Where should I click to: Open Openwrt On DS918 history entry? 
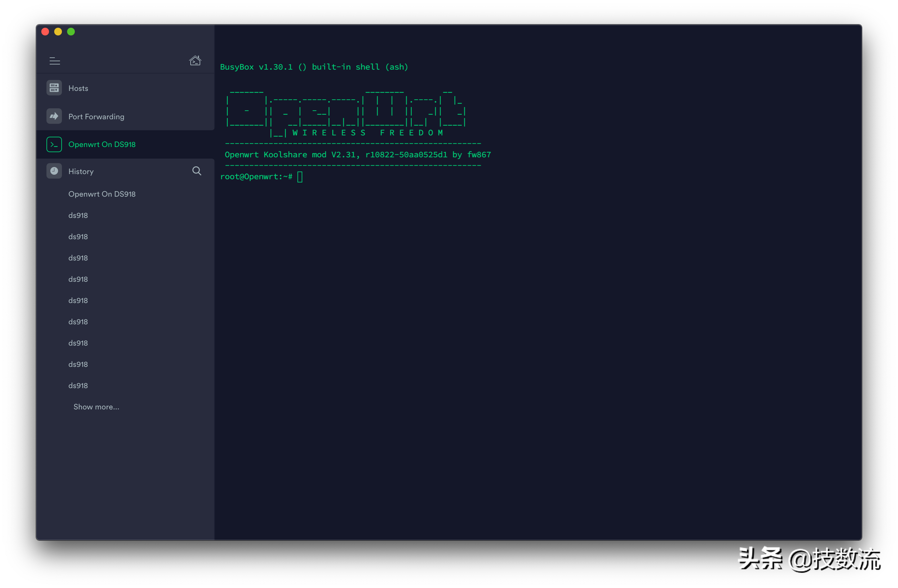[x=102, y=194]
